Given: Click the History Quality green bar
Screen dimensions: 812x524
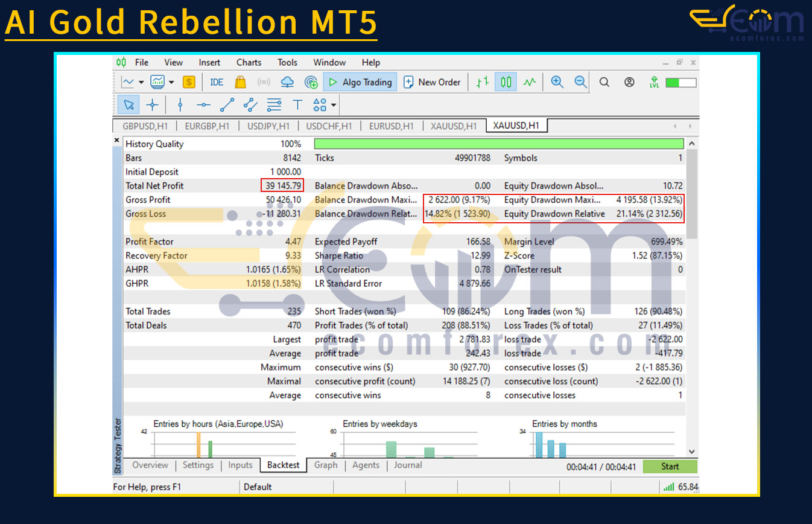Looking at the screenshot, I should tap(499, 144).
